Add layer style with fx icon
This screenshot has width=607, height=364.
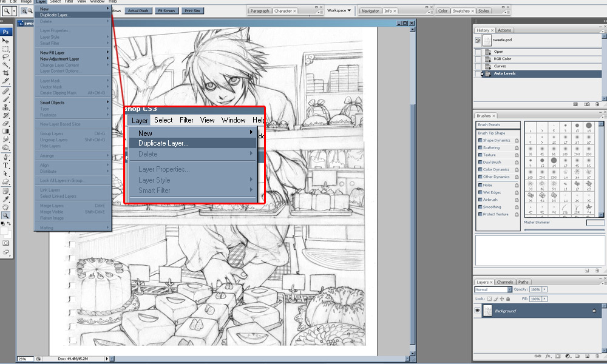click(548, 356)
